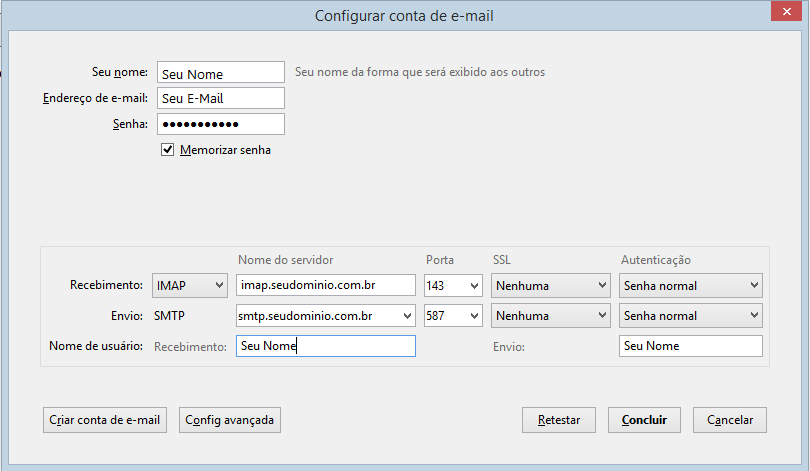The height and width of the screenshot is (471, 810).
Task: Open Envio Autenticação Senha normal dropdown
Action: point(690,316)
